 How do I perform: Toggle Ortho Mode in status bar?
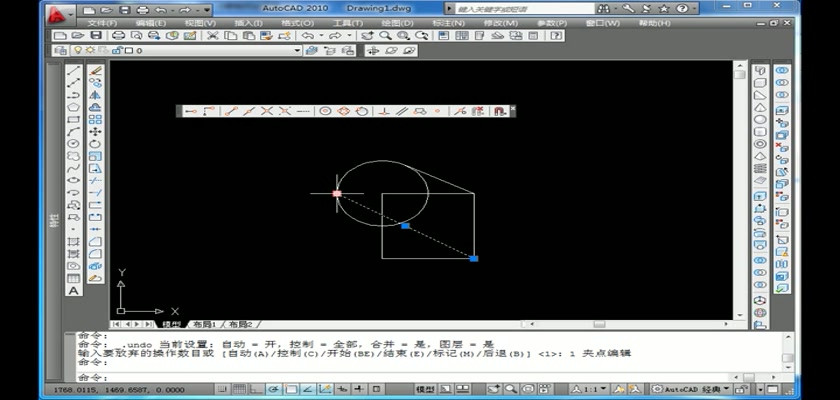tap(257, 389)
